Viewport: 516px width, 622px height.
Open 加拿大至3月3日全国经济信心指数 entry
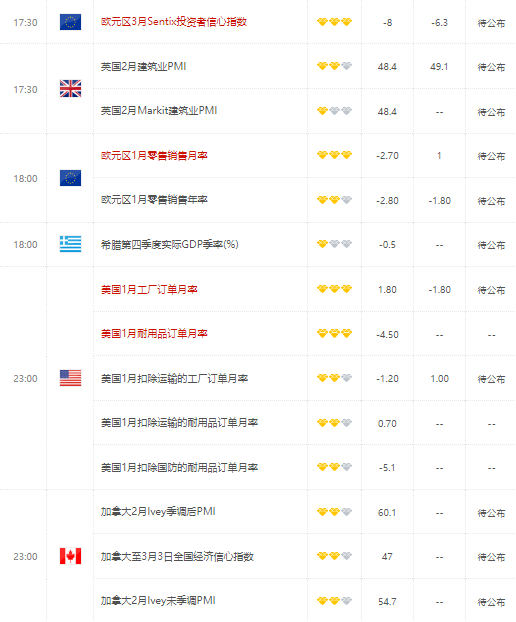click(177, 557)
